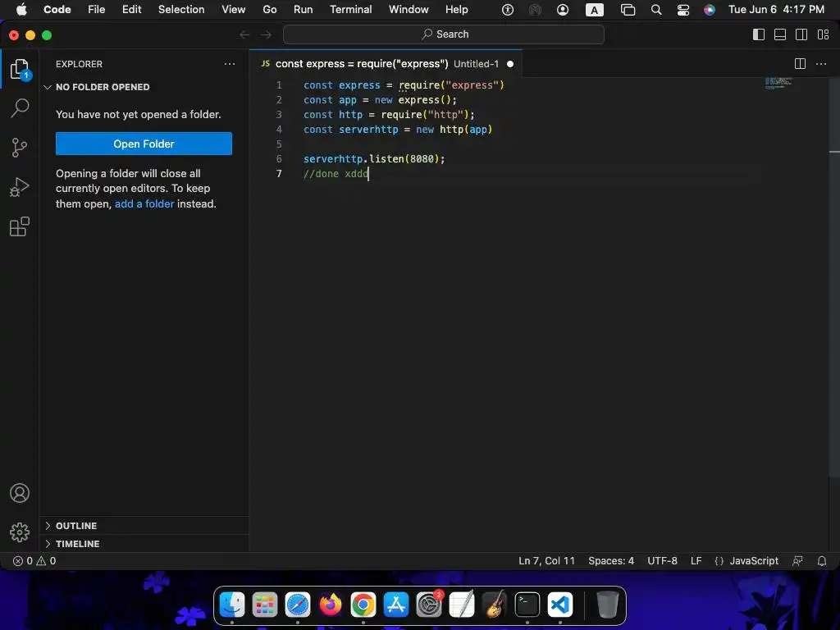This screenshot has height=630, width=840.
Task: Open the File menu
Action: click(97, 10)
